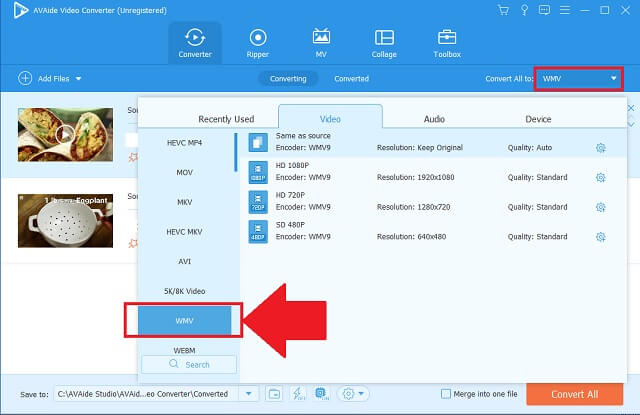
Task: Switch to the Device tab
Action: (538, 119)
